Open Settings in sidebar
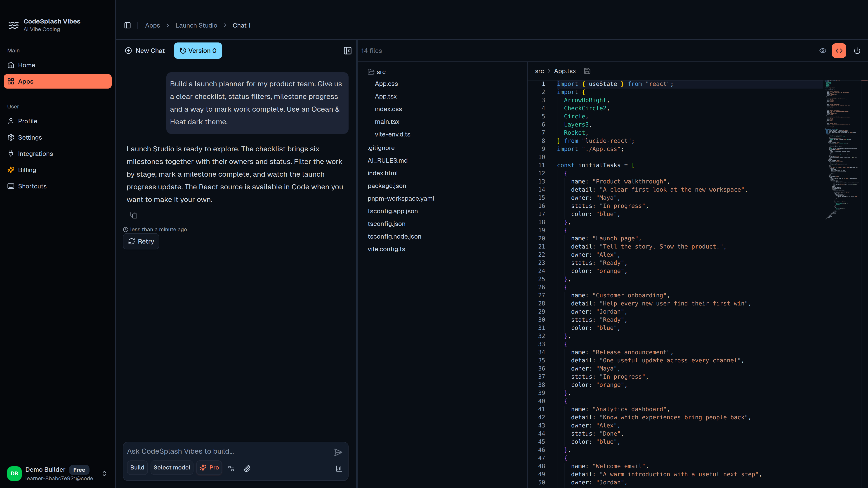This screenshot has height=488, width=868. coord(58,137)
